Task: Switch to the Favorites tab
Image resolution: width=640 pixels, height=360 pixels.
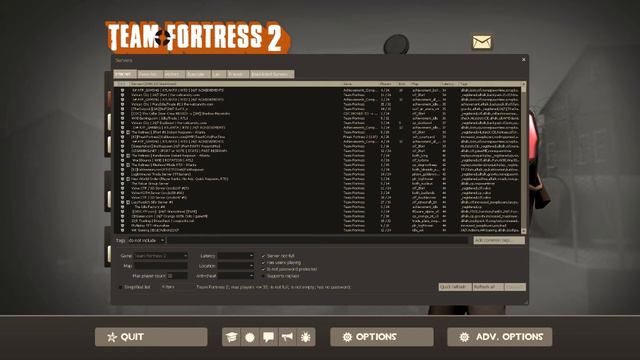Action: (x=149, y=74)
